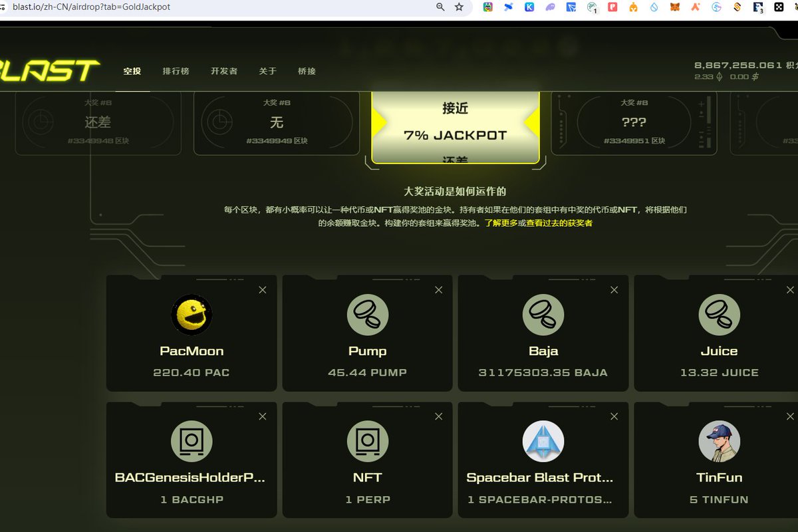Open the orange helmet extension icon
The width and height of the screenshot is (798, 532).
(x=633, y=7)
